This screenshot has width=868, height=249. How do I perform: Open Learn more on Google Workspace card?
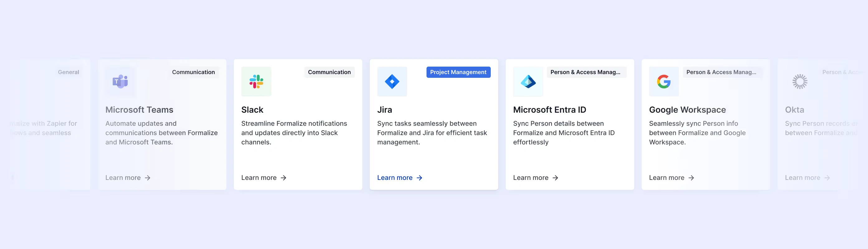672,178
